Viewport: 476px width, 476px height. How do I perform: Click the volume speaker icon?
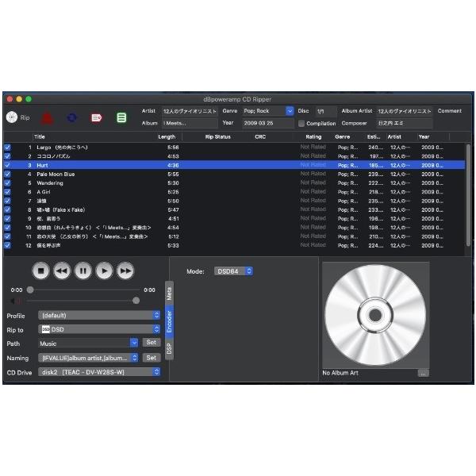(x=15, y=301)
